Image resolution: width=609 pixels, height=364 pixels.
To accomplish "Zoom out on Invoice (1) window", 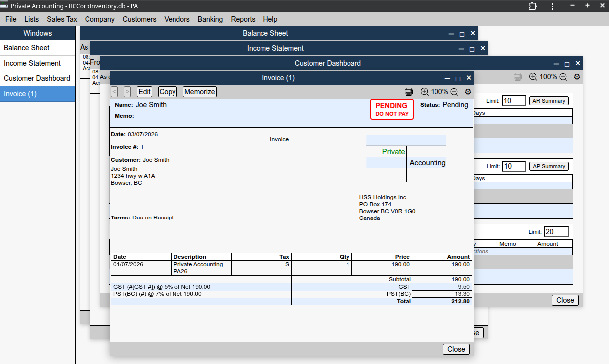I will [x=454, y=92].
